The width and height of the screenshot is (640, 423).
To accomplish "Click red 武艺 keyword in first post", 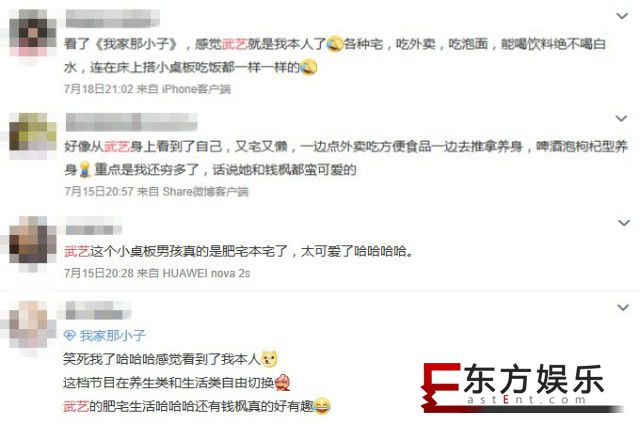I will (x=235, y=44).
